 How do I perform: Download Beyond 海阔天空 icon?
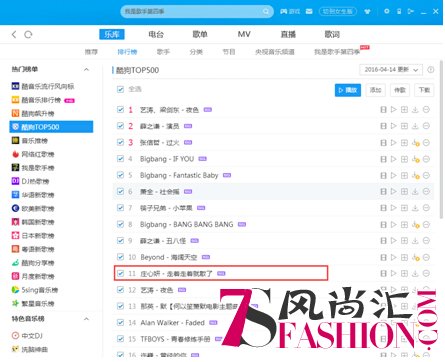click(415, 257)
